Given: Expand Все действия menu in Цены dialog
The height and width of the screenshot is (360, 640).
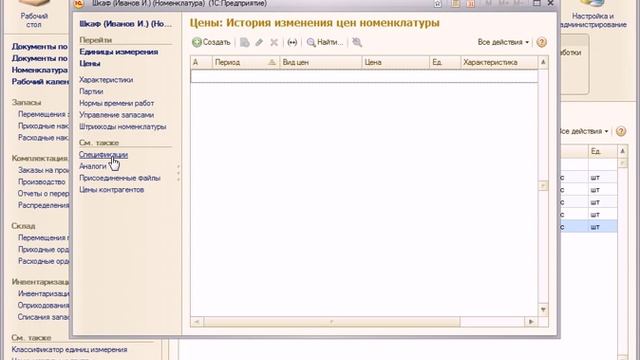Looking at the screenshot, I should click(503, 42).
